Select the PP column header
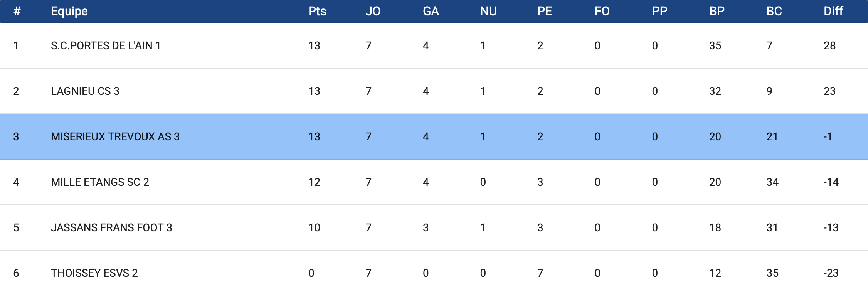868x293 pixels. [659, 11]
